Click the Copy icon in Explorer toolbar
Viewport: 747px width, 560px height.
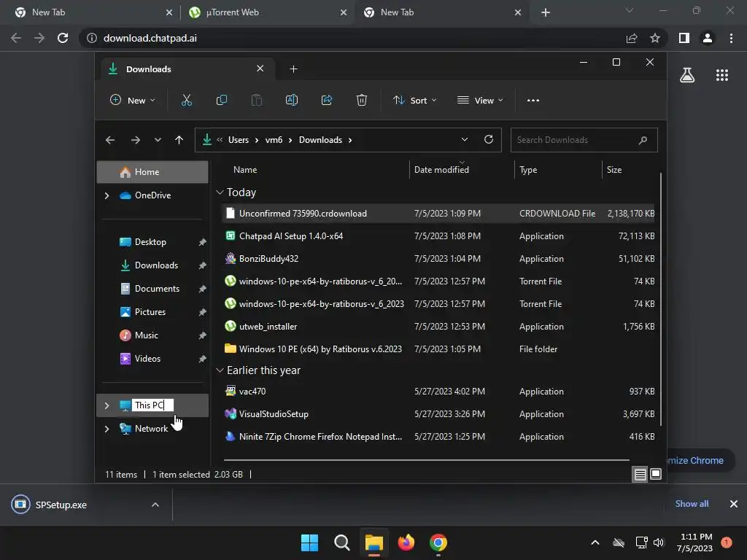point(222,100)
